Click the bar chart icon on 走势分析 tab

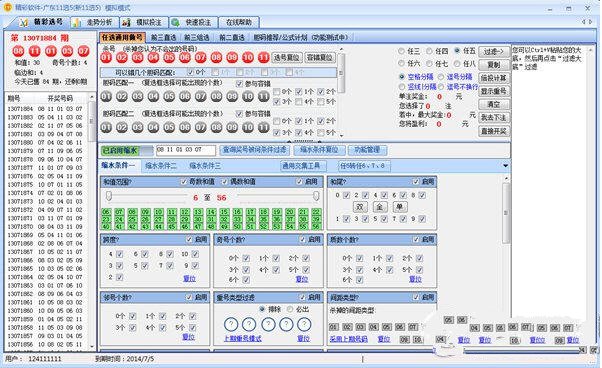(x=76, y=23)
